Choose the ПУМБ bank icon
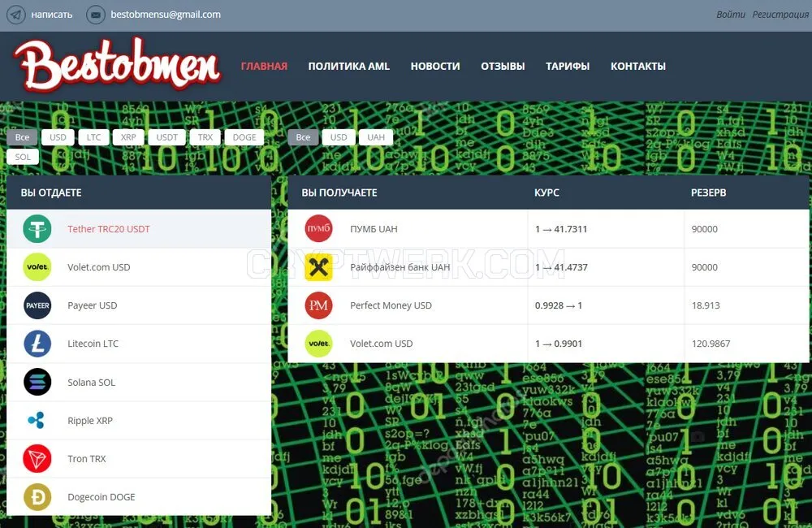The height and width of the screenshot is (528, 812). pyautogui.click(x=318, y=228)
